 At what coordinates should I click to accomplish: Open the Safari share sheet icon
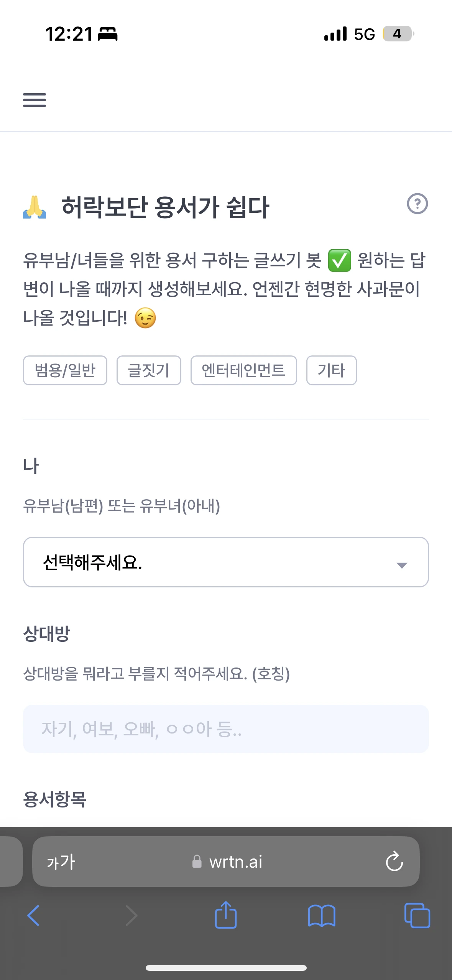pos(226,915)
